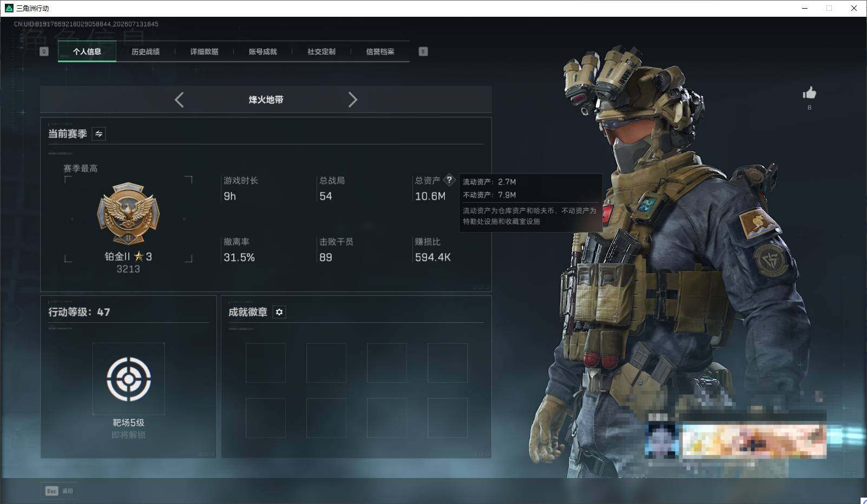Like the profile with thumbs-up icon
867x504 pixels.
pos(809,93)
